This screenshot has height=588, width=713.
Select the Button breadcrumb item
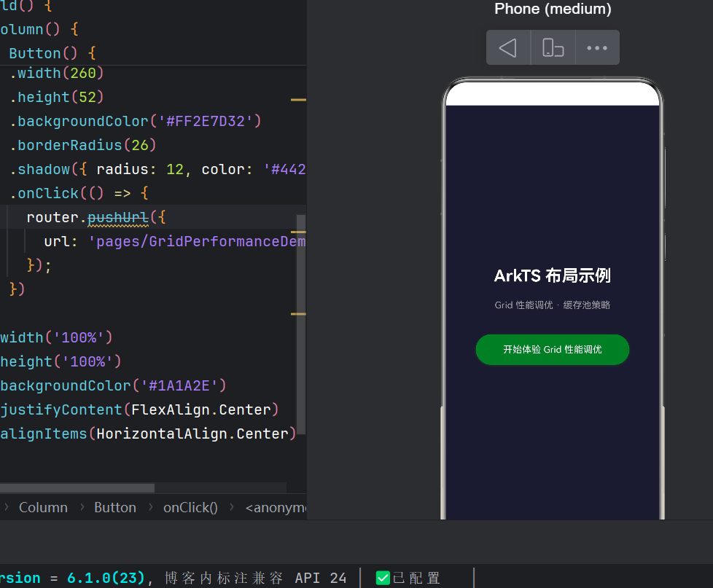coord(115,507)
